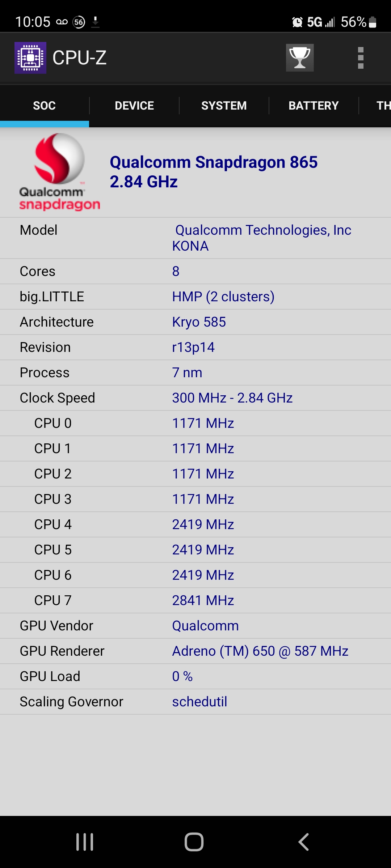Tap the trophy benchmark icon
The width and height of the screenshot is (391, 868).
[x=300, y=58]
